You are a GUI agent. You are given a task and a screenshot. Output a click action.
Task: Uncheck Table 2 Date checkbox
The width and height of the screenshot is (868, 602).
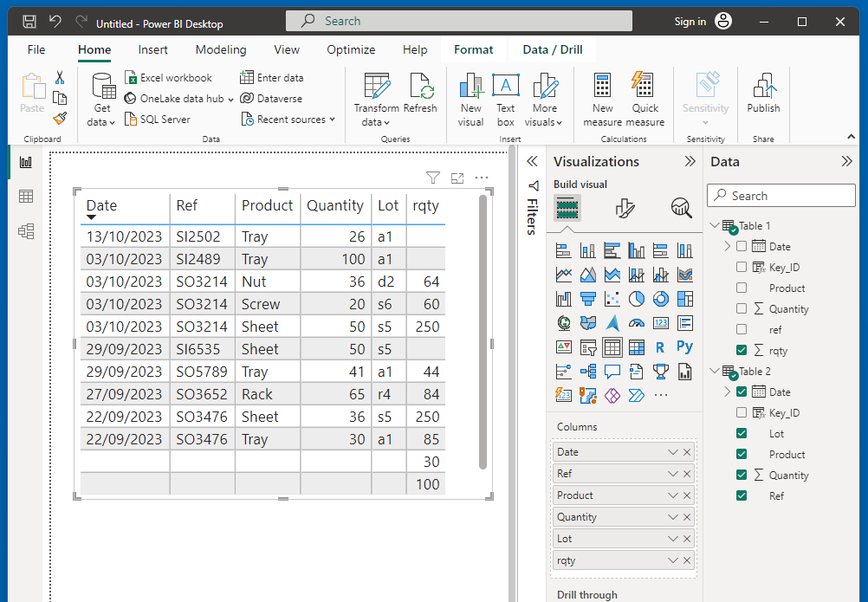(742, 392)
